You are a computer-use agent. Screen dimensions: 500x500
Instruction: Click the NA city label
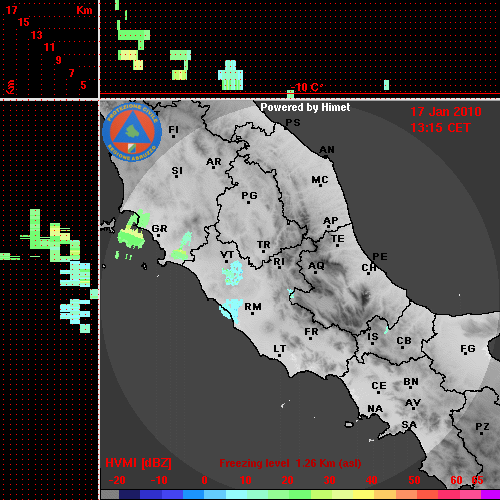pyautogui.click(x=375, y=409)
